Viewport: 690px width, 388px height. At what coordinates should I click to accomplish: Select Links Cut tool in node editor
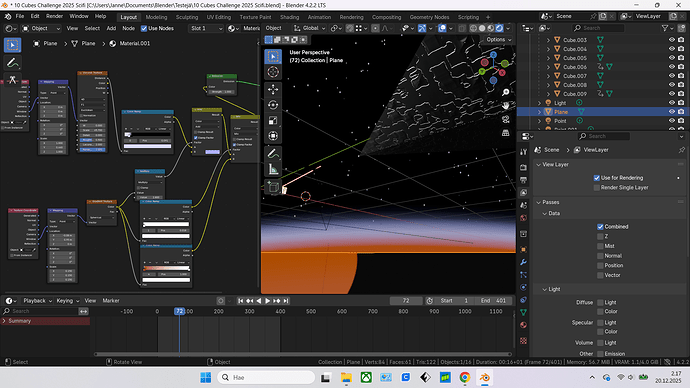click(12, 80)
